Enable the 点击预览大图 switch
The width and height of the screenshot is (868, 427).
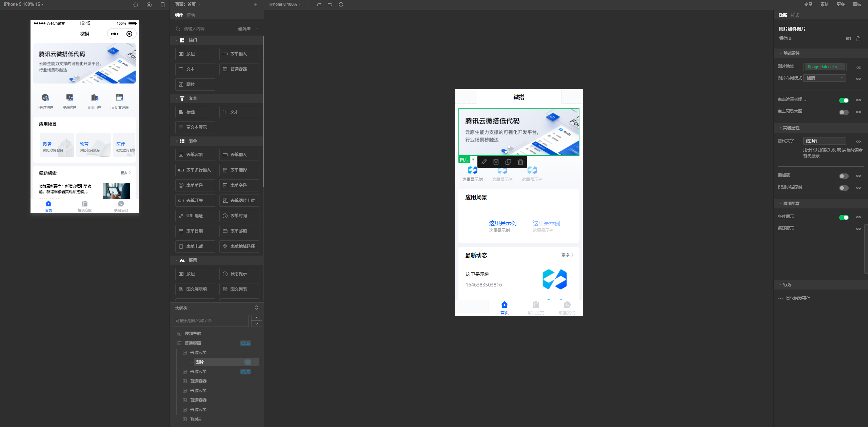844,112
